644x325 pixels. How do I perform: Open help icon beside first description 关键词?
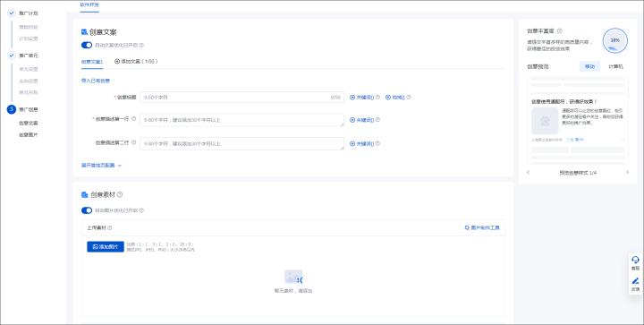(x=377, y=120)
